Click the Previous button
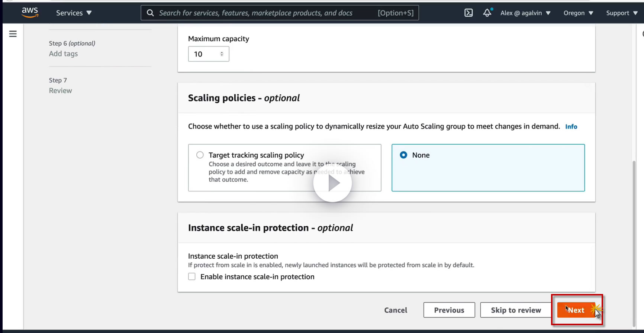The width and height of the screenshot is (644, 333). pos(449,310)
